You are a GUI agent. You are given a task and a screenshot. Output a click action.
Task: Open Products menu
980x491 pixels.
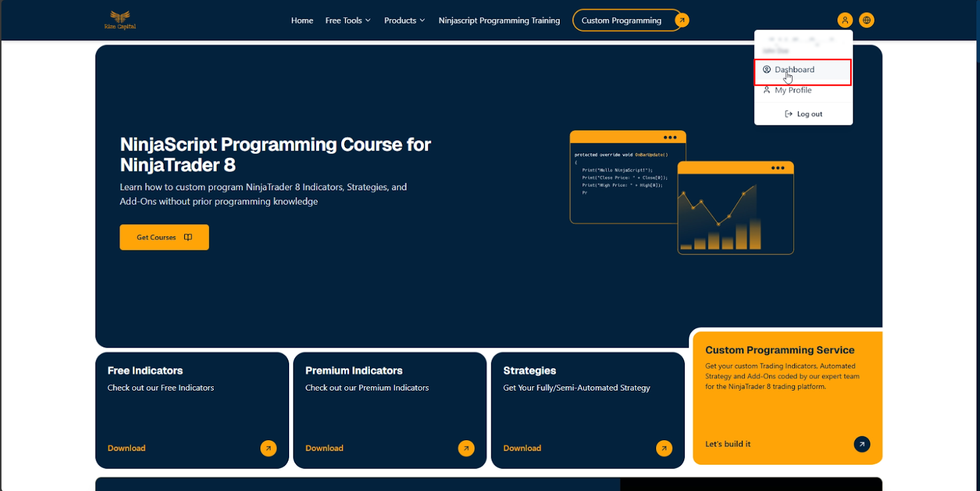coord(404,20)
